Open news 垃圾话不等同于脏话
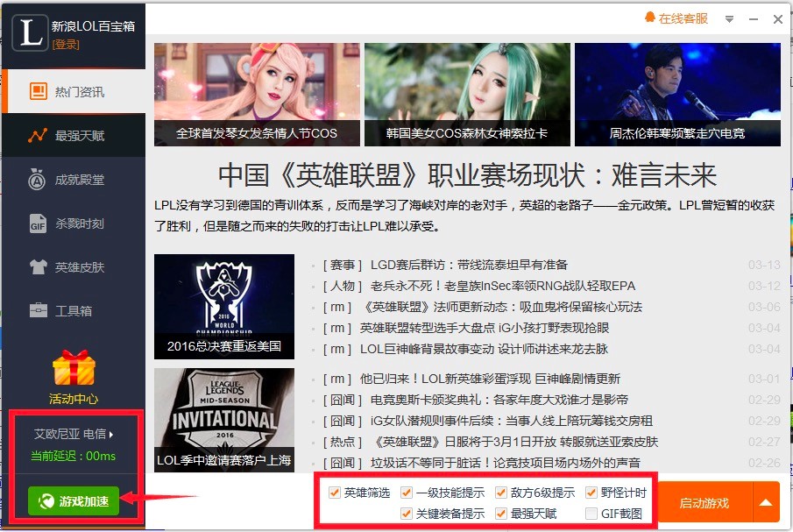Image resolution: width=793 pixels, height=532 pixels. click(506, 463)
